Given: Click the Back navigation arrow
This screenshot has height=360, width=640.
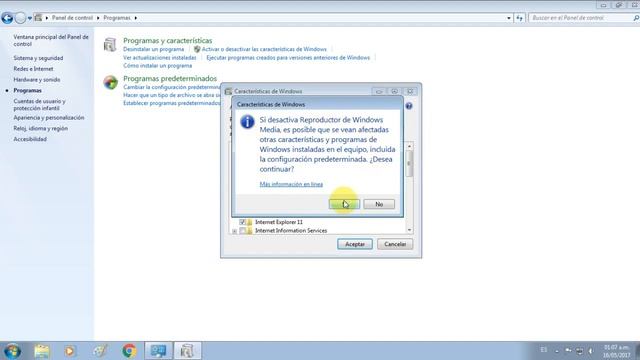Looking at the screenshot, I should pyautogui.click(x=7, y=18).
